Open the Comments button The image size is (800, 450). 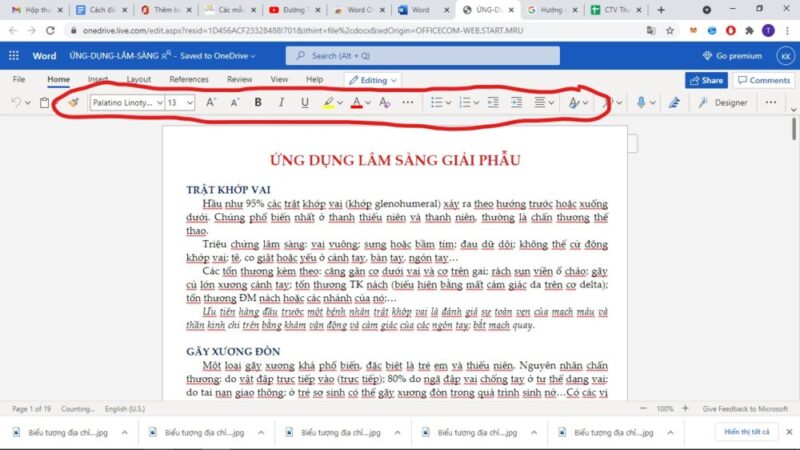[x=764, y=80]
